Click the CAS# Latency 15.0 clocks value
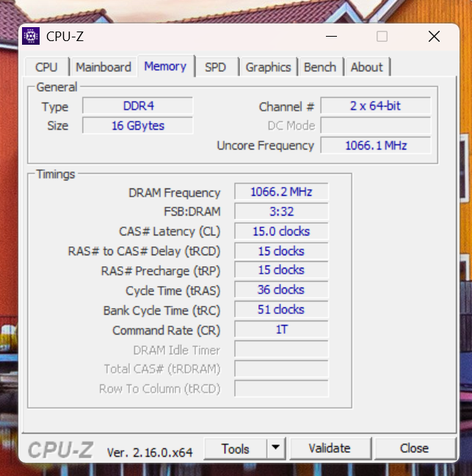 click(281, 231)
